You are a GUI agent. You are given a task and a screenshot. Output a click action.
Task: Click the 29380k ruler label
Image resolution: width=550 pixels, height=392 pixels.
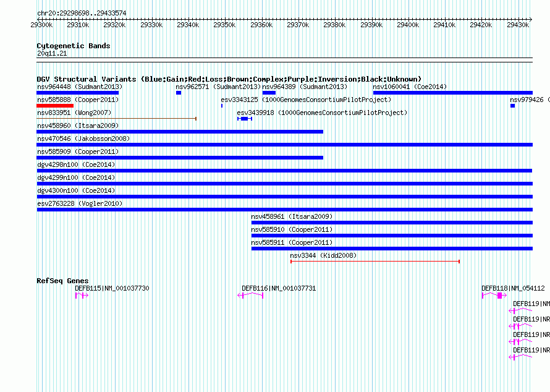334,25
